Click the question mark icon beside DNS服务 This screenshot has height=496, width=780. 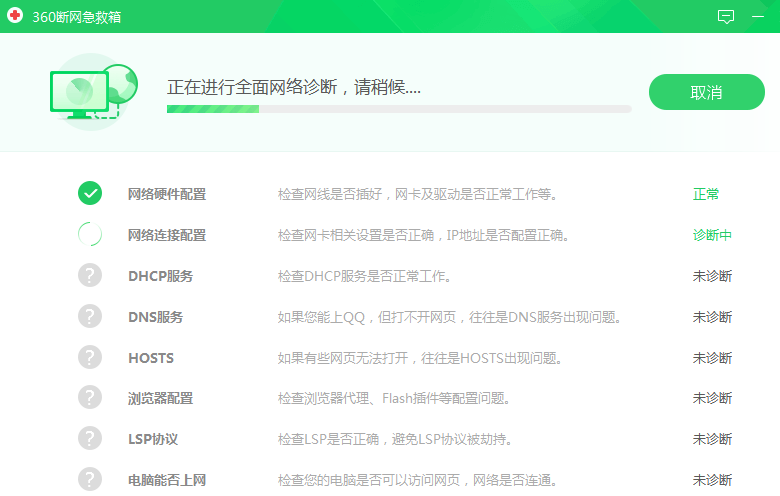[90, 317]
